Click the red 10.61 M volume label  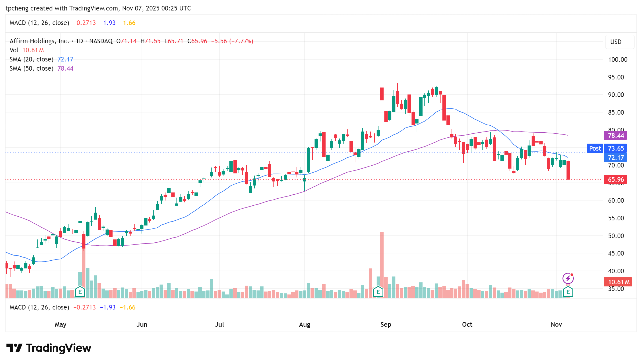(618, 282)
